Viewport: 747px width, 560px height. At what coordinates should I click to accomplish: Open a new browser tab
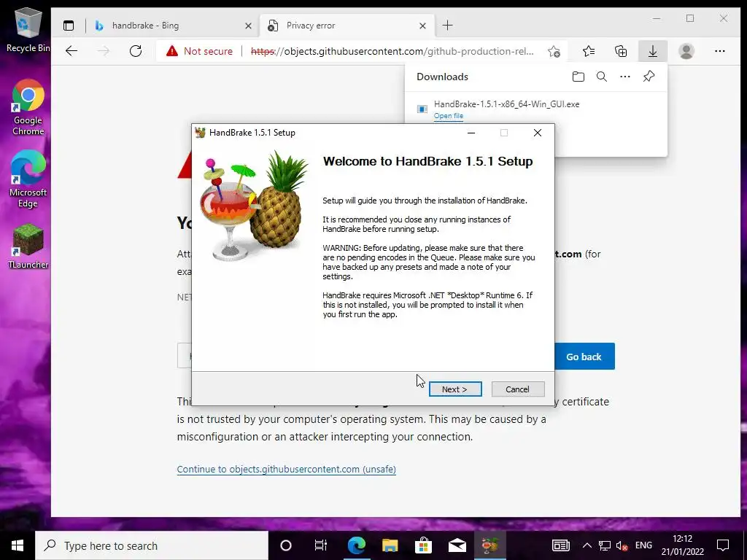point(447,26)
